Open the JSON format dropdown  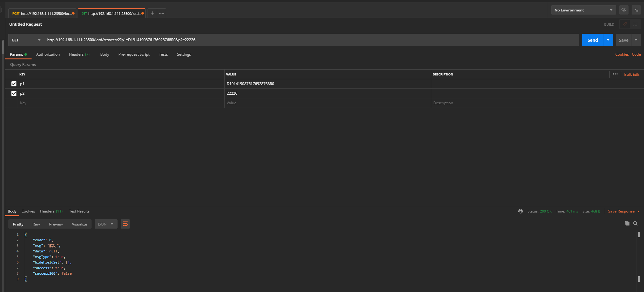tap(106, 224)
